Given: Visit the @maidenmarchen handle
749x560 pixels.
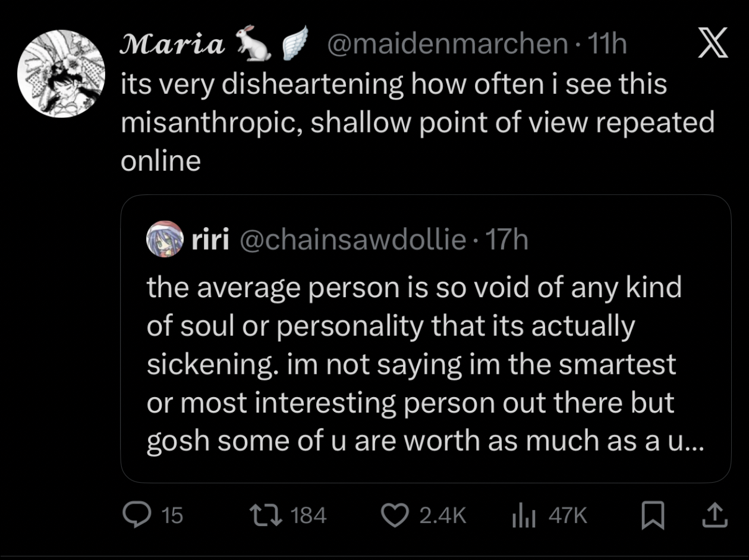Looking at the screenshot, I should tap(446, 45).
